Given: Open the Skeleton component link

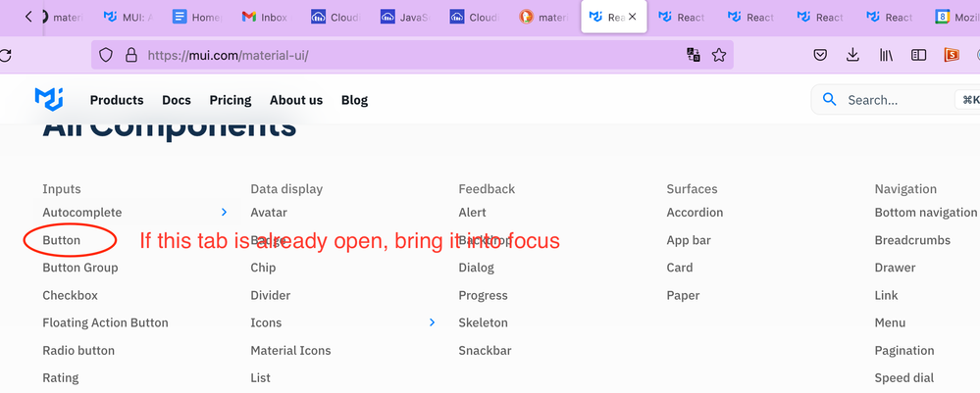Looking at the screenshot, I should tap(483, 322).
